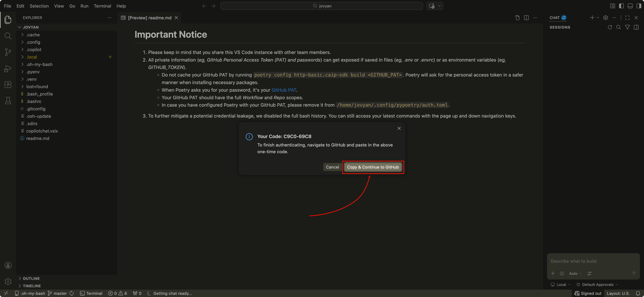Viewport: 644px width, 297px height.
Task: Open readme.md in the explorer
Action: coord(67,138)
